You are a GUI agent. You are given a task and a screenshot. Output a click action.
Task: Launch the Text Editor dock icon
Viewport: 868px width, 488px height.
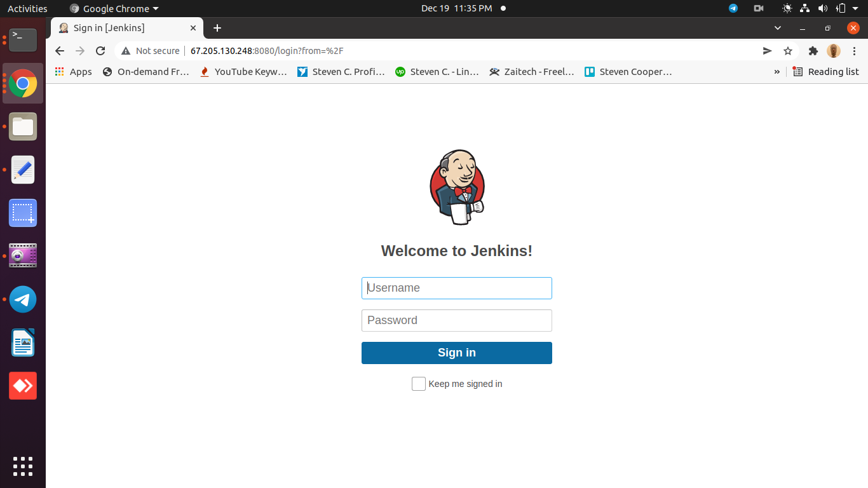pos(23,170)
